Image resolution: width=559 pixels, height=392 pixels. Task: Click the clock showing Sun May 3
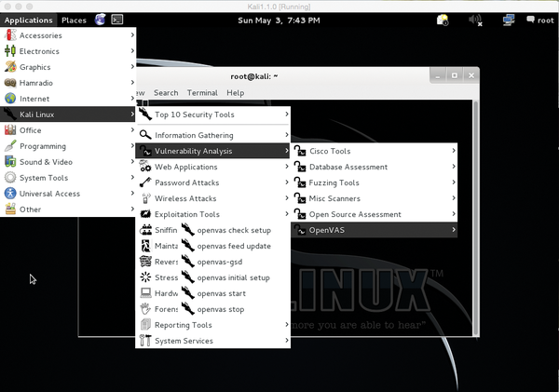(279, 20)
